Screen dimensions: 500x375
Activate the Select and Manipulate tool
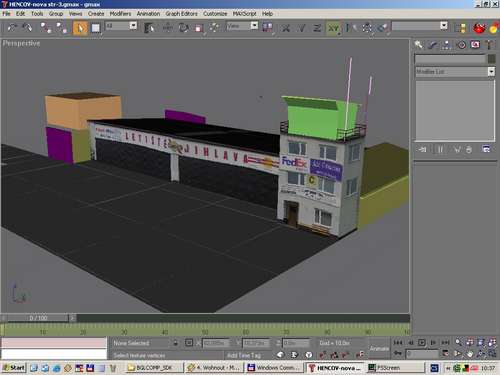214,27
